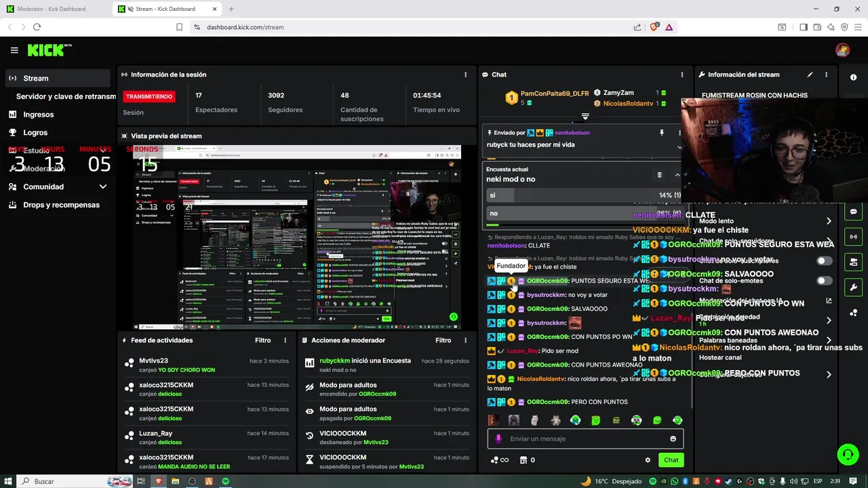
Task: Click the microphone icon in the message box
Action: 498,439
